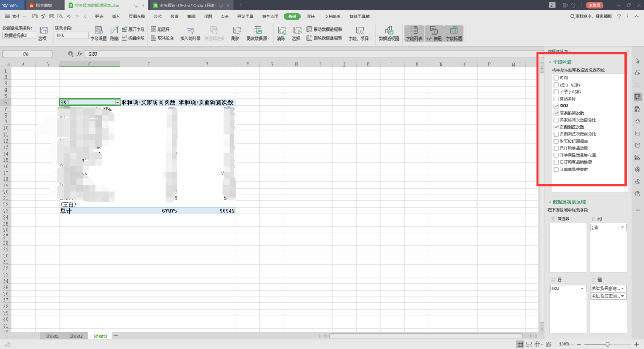Check the 商品名称 field checkbox
Image resolution: width=644 pixels, height=349 pixels.
coord(556,98)
